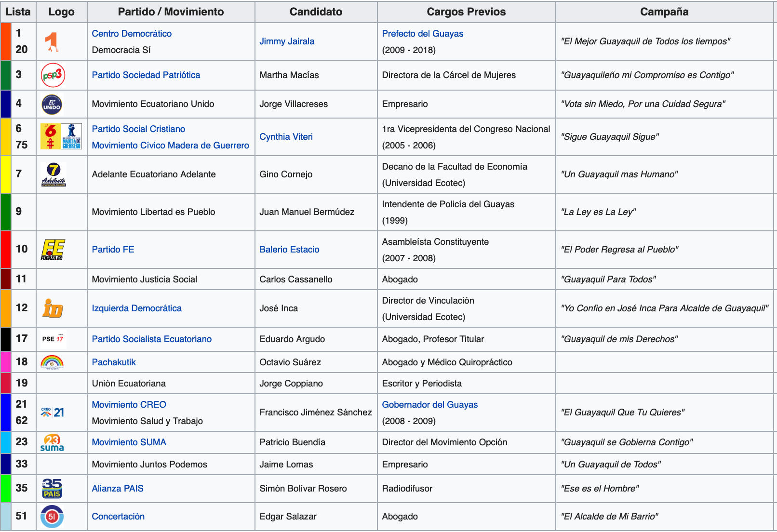The height and width of the screenshot is (532, 777).
Task: Open the Concertación link
Action: coord(118,517)
